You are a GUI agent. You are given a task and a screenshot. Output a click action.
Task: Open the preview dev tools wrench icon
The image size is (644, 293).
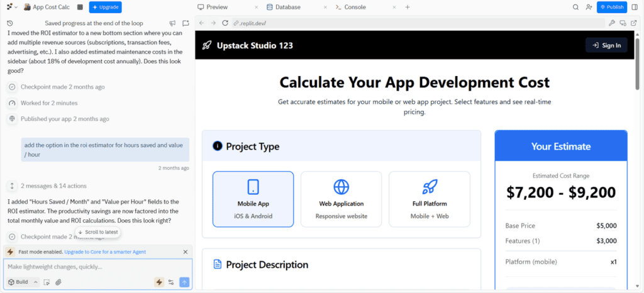click(611, 23)
